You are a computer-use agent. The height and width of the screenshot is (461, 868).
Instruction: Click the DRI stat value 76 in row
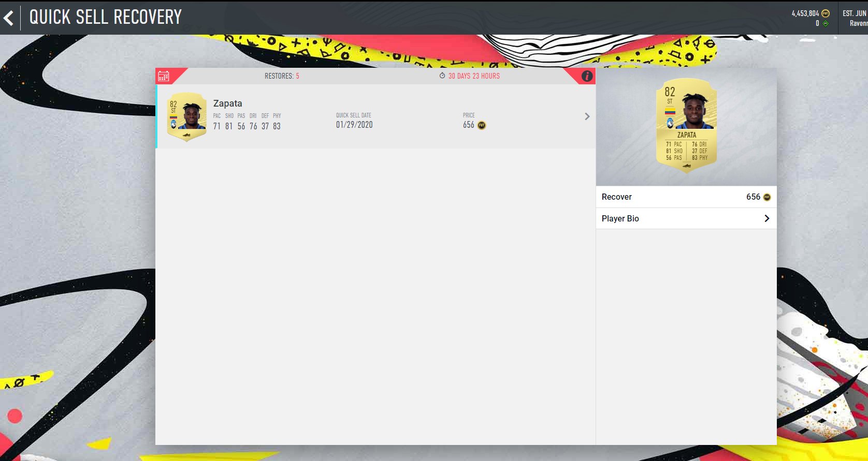pyautogui.click(x=253, y=126)
